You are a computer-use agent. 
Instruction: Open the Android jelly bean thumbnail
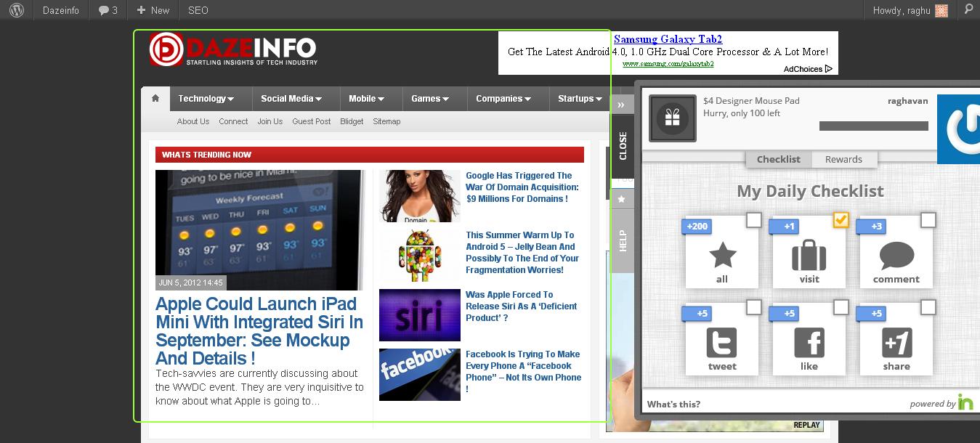click(420, 256)
